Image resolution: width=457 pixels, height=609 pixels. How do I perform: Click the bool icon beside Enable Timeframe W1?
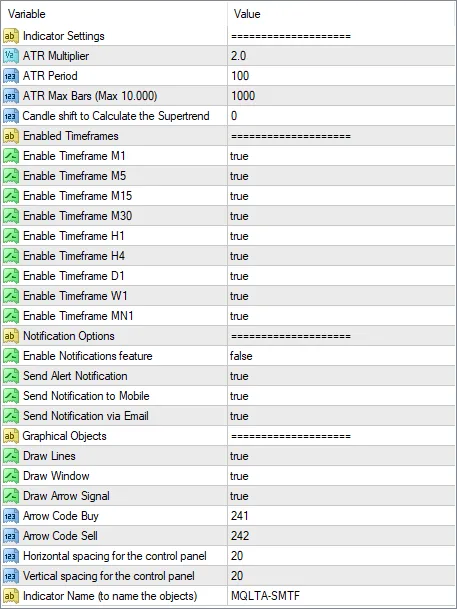11,296
